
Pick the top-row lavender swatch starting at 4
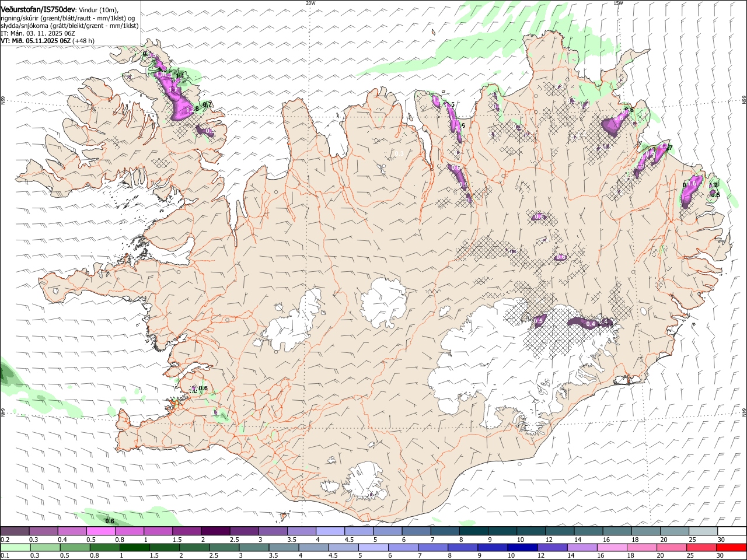pyautogui.click(x=330, y=531)
